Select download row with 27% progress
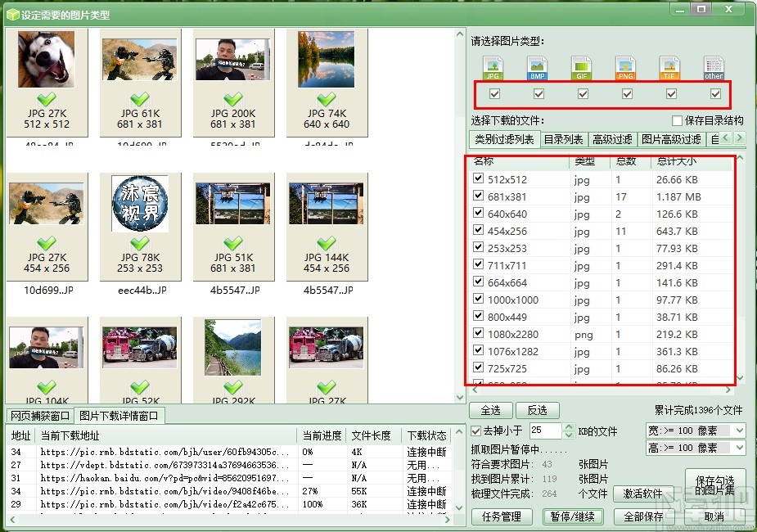Viewport: 757px width, 532px height. tap(230, 491)
